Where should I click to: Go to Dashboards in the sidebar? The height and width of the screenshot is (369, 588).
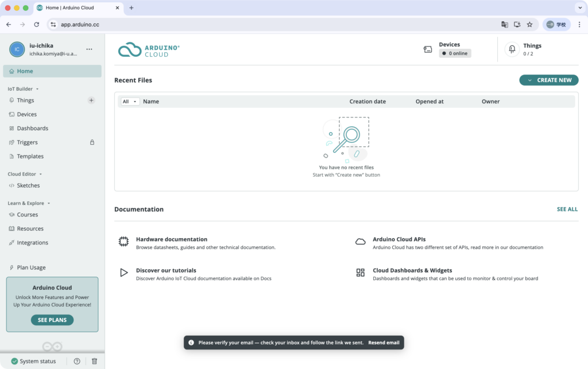click(32, 129)
